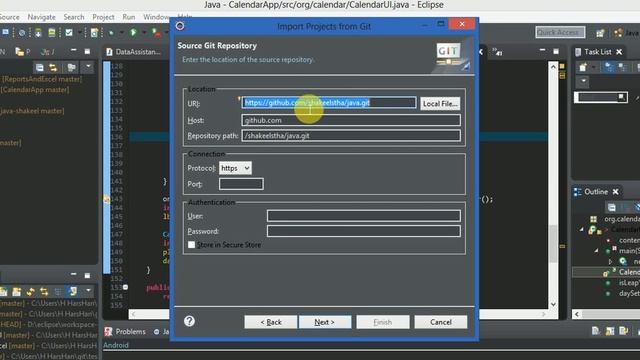Click the Run green play toolbar icon
Image resolution: width=640 pixels, height=360 pixels.
pyautogui.click(x=133, y=33)
